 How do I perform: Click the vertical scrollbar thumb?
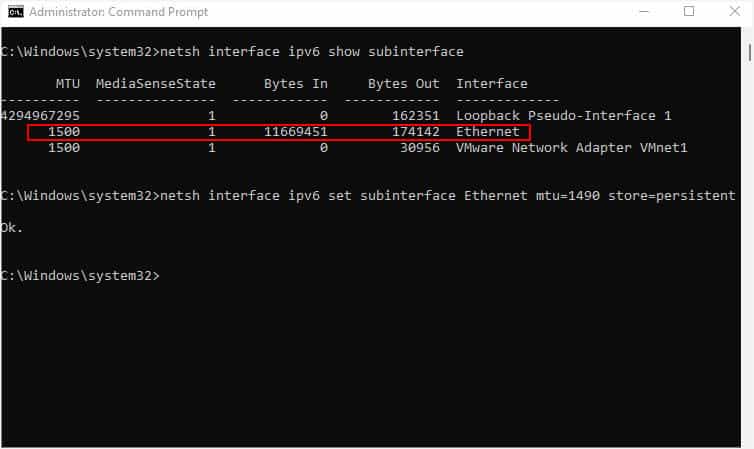[749, 52]
